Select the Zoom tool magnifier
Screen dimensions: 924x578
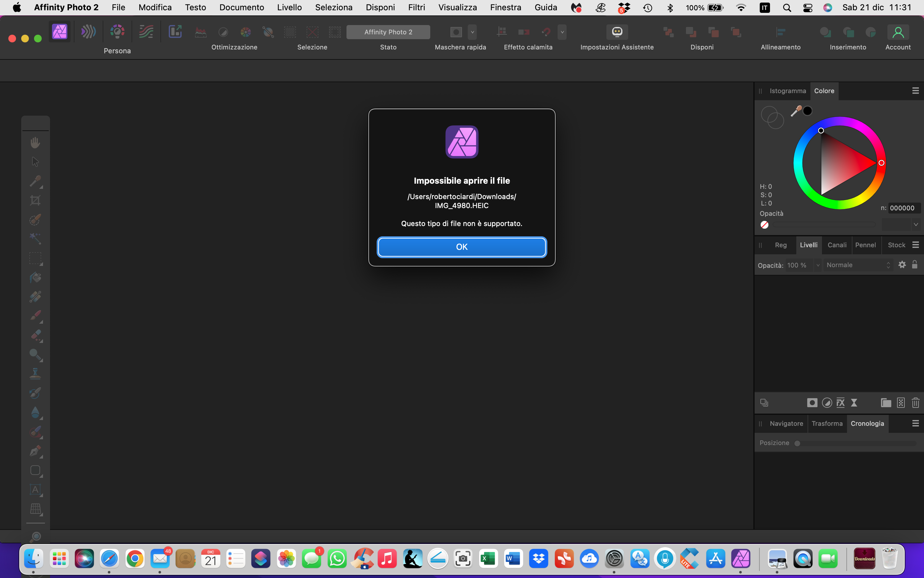click(35, 537)
